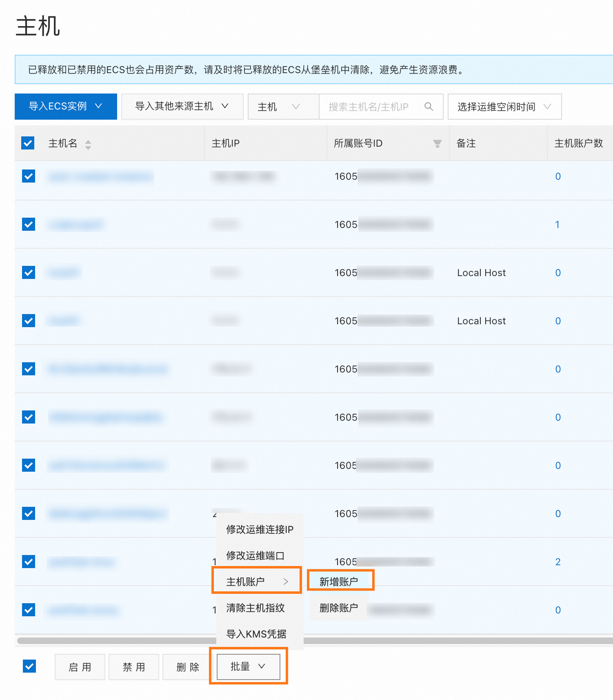Uncheck the row with 主机账户数 of 1
This screenshot has width=613, height=700.
coord(29,224)
